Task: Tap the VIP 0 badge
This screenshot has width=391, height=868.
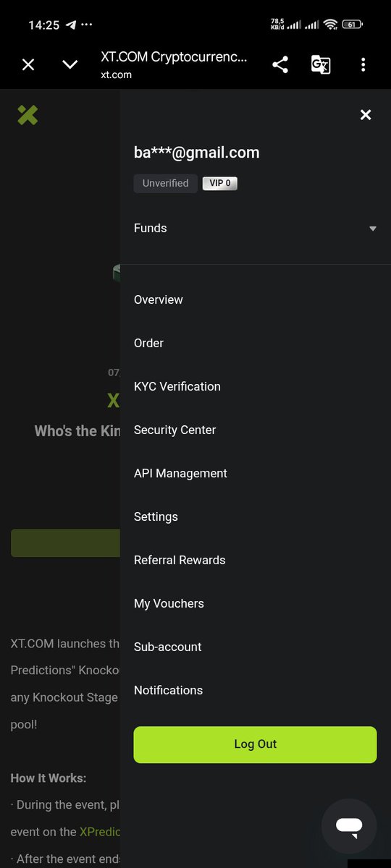Action: pos(220,183)
